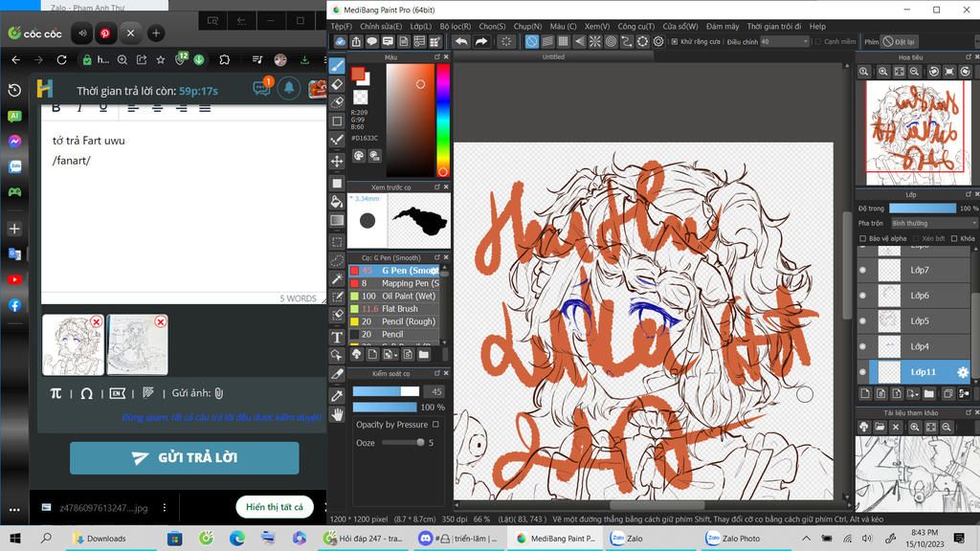Open the color palette icon in Màu panel
This screenshot has height=551, width=980.
(x=359, y=156)
